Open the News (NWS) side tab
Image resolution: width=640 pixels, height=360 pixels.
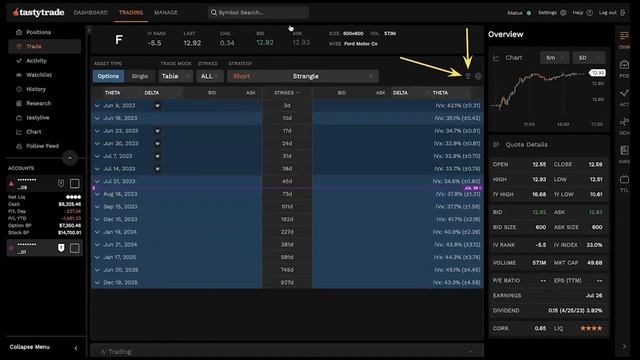(624, 155)
